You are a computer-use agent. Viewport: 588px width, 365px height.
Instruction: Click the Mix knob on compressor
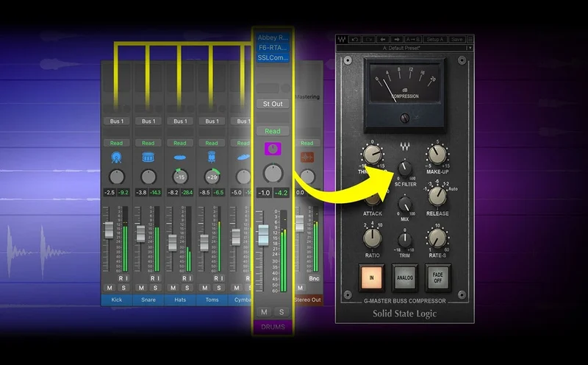(405, 205)
